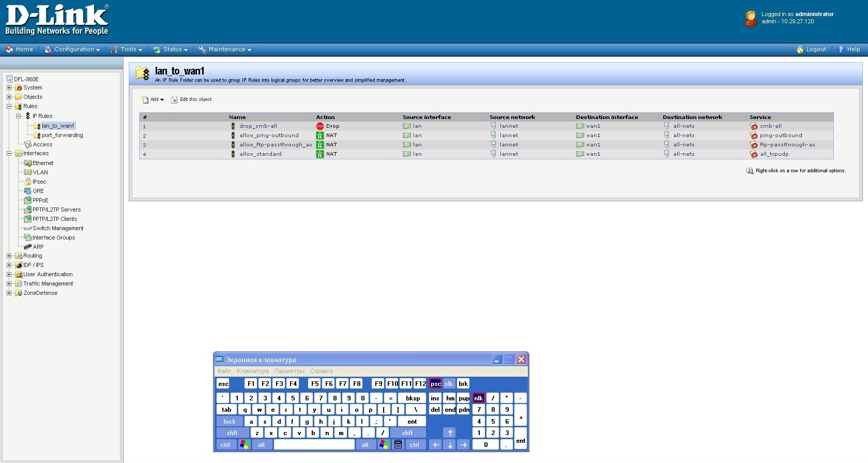Click the smb-all service icon

point(754,126)
